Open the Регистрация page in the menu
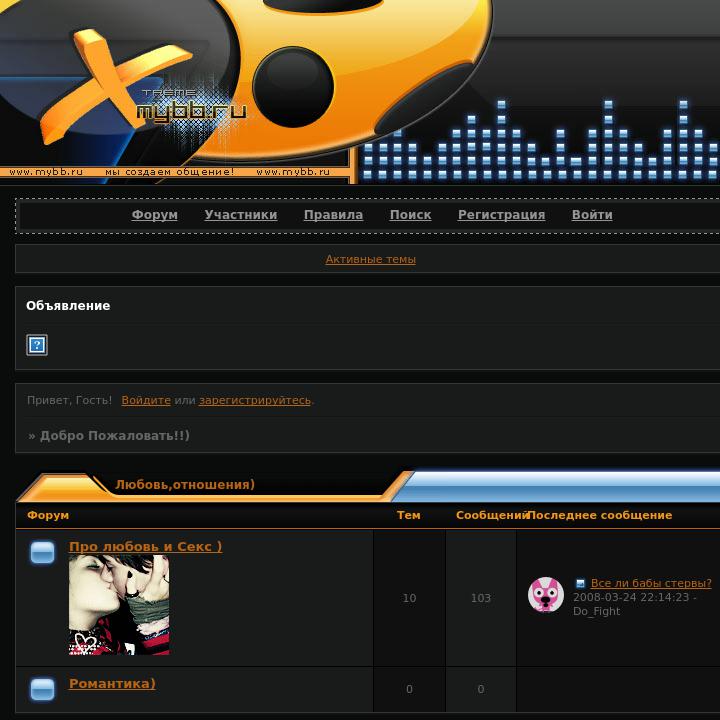Viewport: 720px width, 720px height. pos(501,214)
